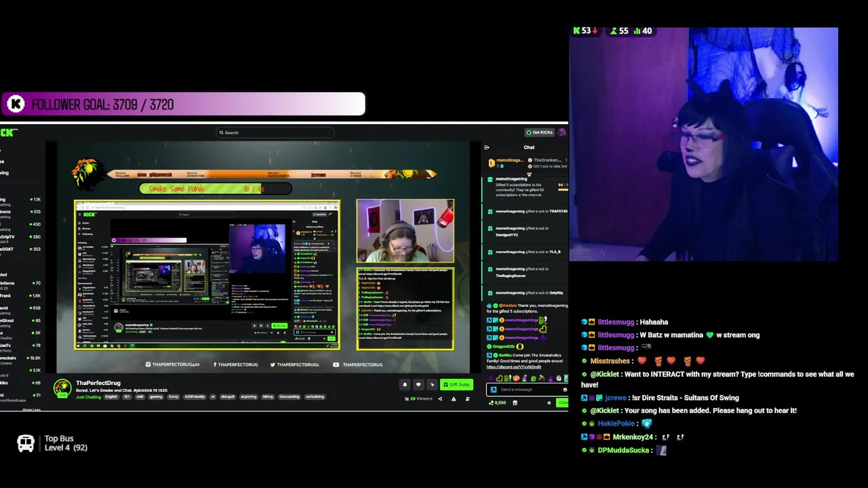Click Twitter THAPERFECTDRUG1 overlay label
The image size is (868, 488).
pos(294,365)
